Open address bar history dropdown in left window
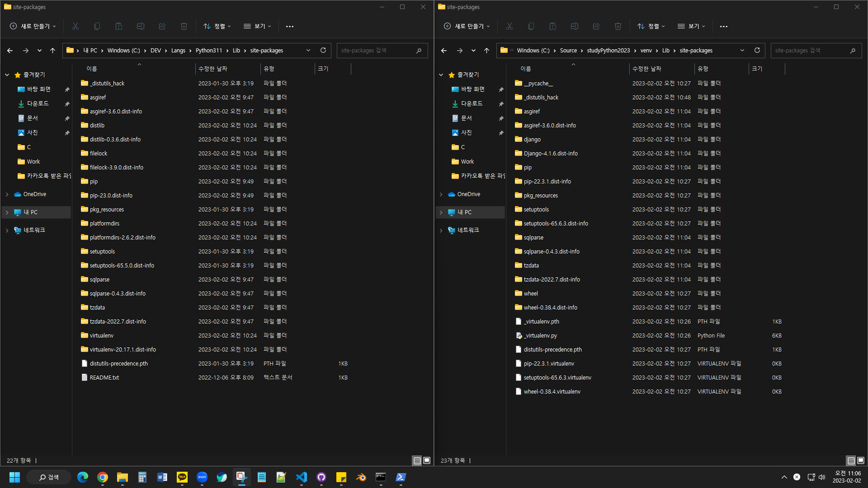This screenshot has height=488, width=868. [308, 50]
